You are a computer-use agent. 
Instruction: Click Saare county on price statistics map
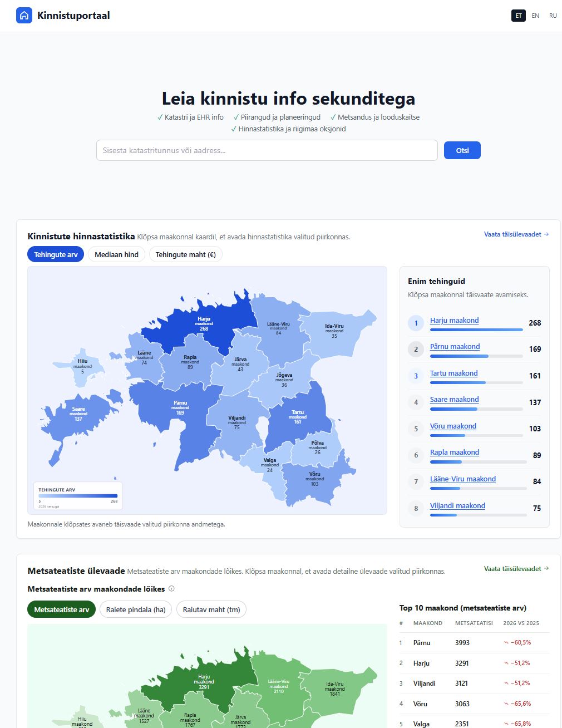click(78, 414)
